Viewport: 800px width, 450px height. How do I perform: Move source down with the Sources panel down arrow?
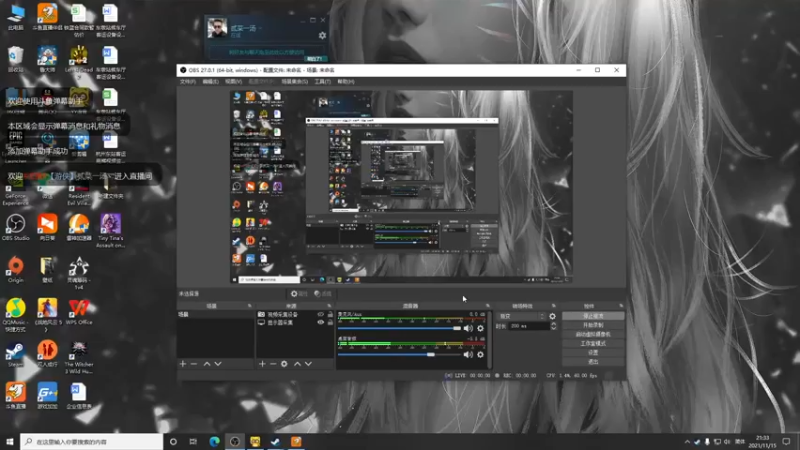pyautogui.click(x=308, y=364)
